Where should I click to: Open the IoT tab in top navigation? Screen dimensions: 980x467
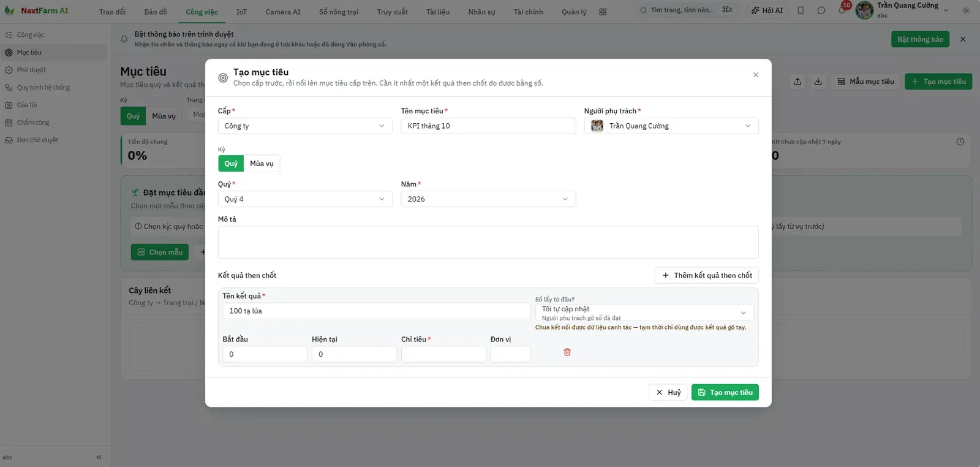(241, 12)
